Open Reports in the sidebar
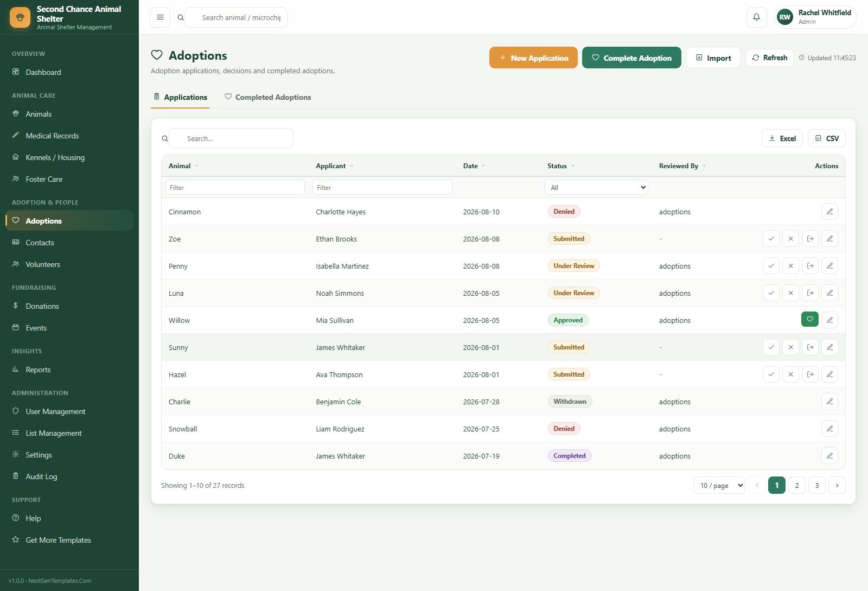 (69, 370)
